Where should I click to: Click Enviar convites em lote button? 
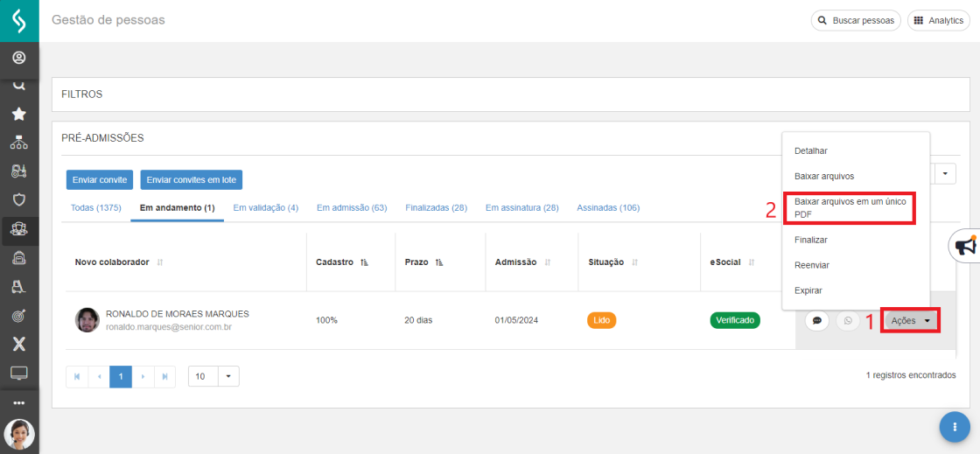(192, 179)
